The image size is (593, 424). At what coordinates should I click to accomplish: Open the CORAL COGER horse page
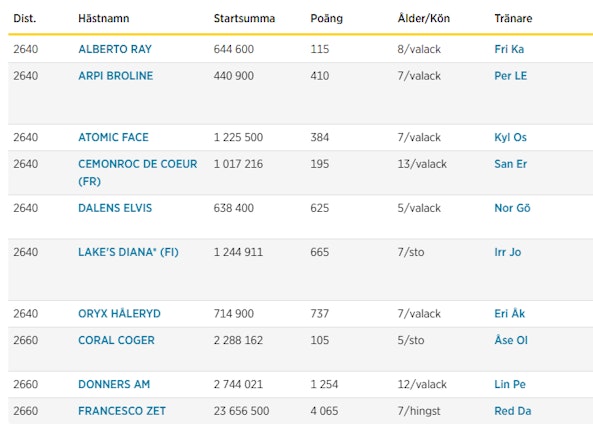coord(116,340)
